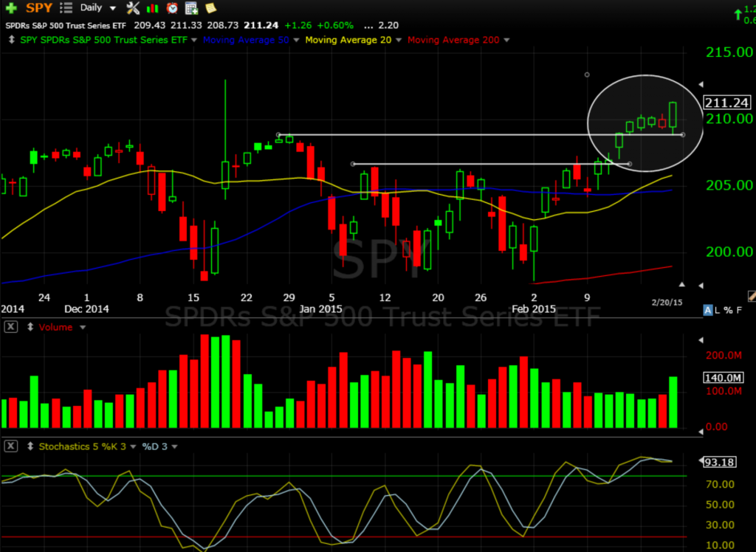The image size is (756, 552).
Task: Select right endpoint handle of lower horizontal trendline
Action: [x=630, y=164]
